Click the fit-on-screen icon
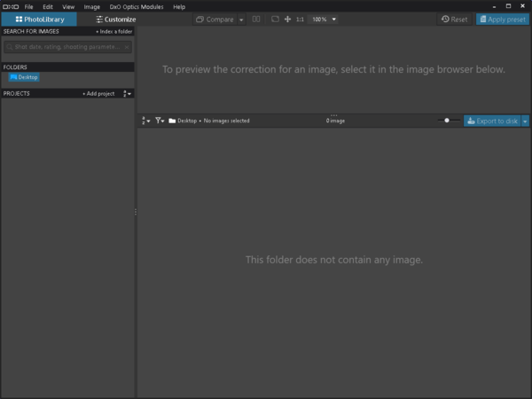532x399 pixels. (x=275, y=19)
